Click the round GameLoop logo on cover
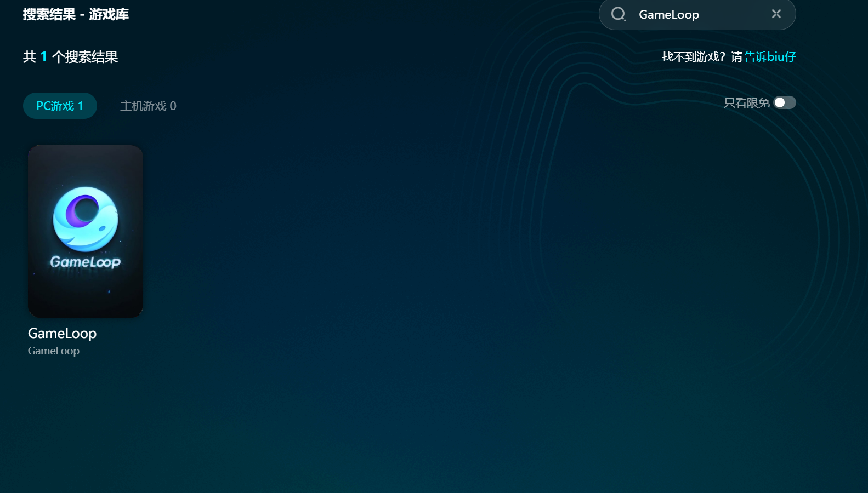The image size is (868, 493). click(x=86, y=219)
